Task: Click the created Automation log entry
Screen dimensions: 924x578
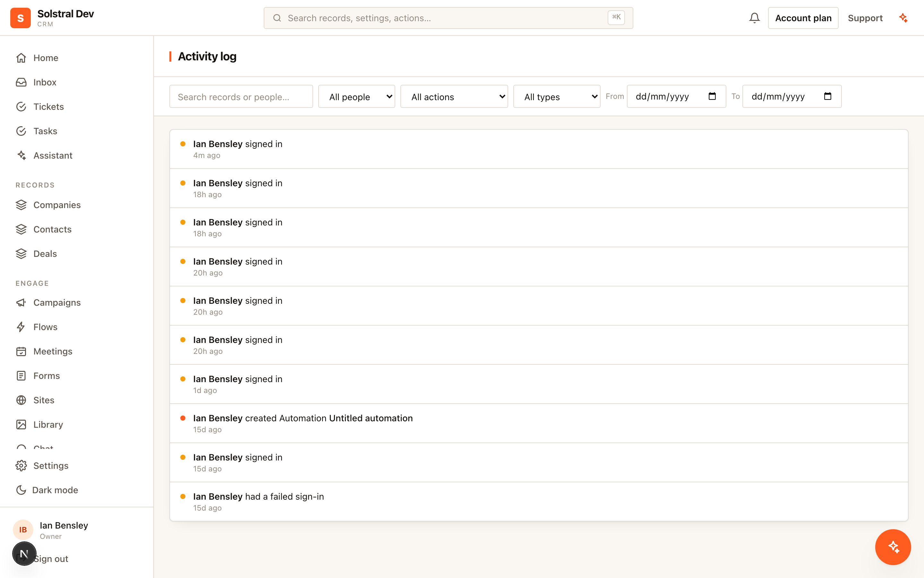Action: [x=539, y=423]
